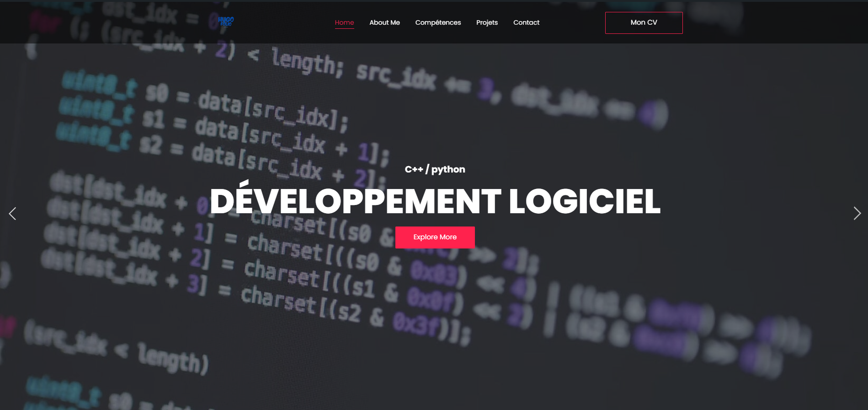Click the Hugo Folio logo
Viewport: 868px width, 410px height.
pos(226,21)
